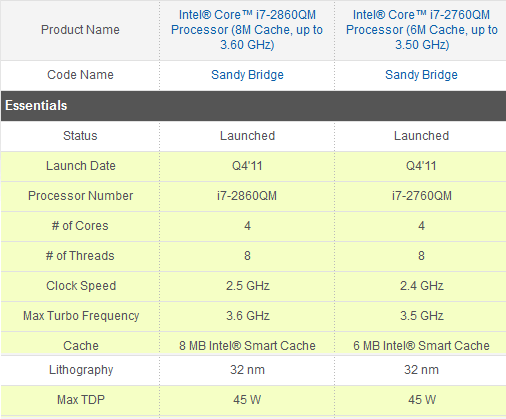This screenshot has height=419, width=506.
Task: Select the Code Name row label
Action: [80, 75]
